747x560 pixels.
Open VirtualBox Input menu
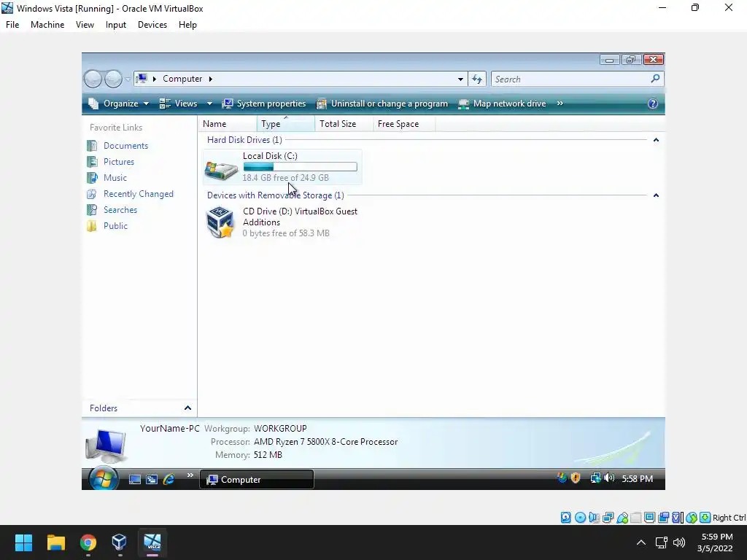pyautogui.click(x=116, y=25)
